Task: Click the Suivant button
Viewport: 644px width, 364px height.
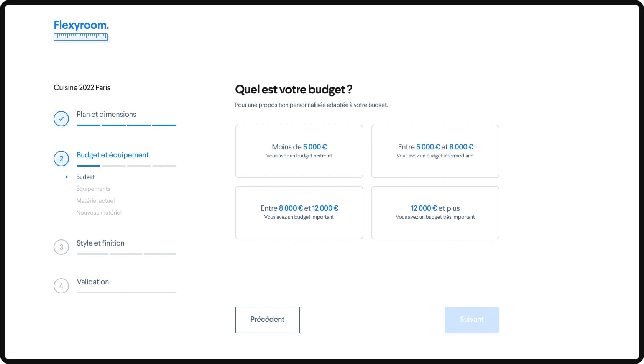Action: (x=472, y=320)
